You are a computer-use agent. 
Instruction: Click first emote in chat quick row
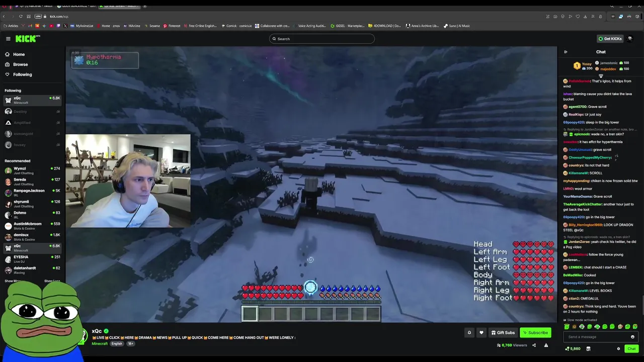point(567,327)
